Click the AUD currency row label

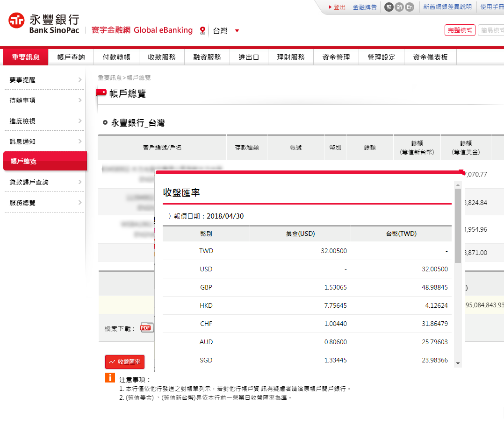(206, 342)
